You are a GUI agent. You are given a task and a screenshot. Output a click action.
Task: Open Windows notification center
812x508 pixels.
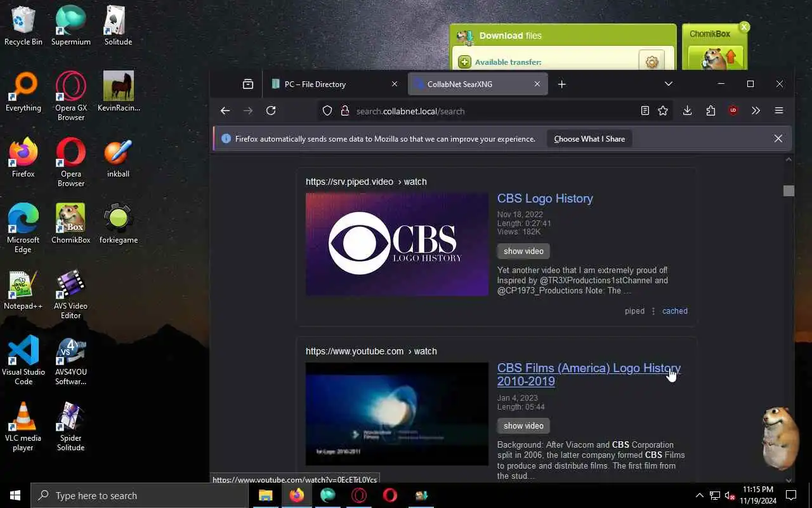click(791, 495)
